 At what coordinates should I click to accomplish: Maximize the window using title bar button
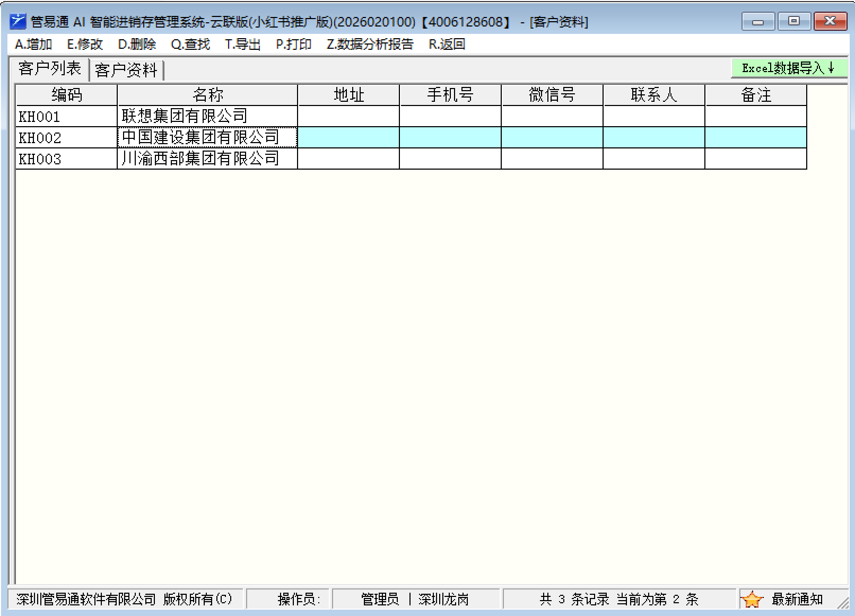793,22
